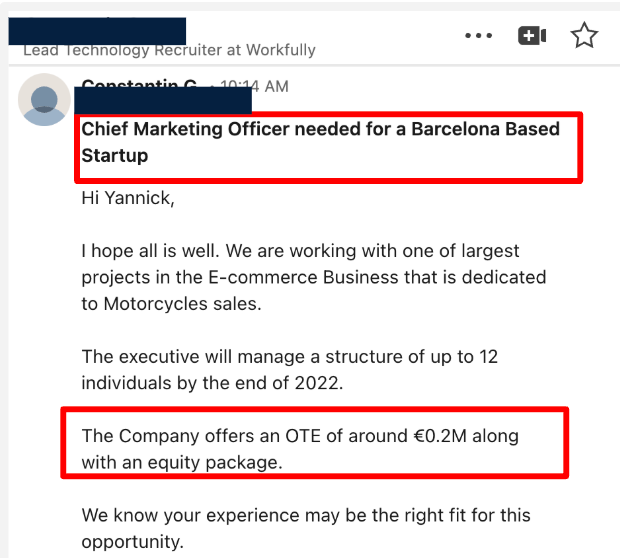Open the three-dot more options menu
This screenshot has width=620, height=558.
[479, 36]
